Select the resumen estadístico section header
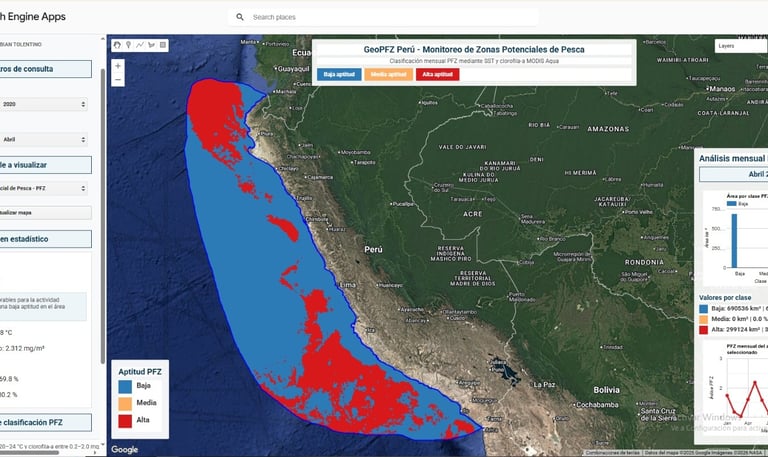Screen dimensions: 768x457 pyautogui.click(x=46, y=239)
